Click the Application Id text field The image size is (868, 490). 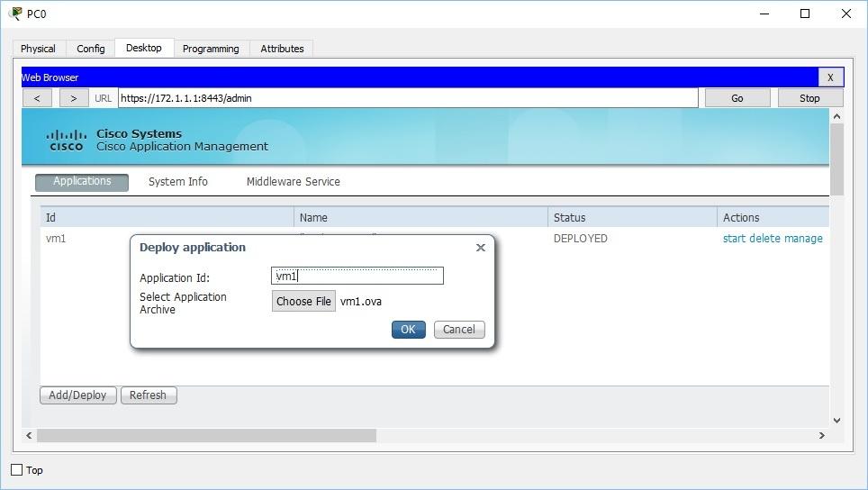(x=357, y=276)
